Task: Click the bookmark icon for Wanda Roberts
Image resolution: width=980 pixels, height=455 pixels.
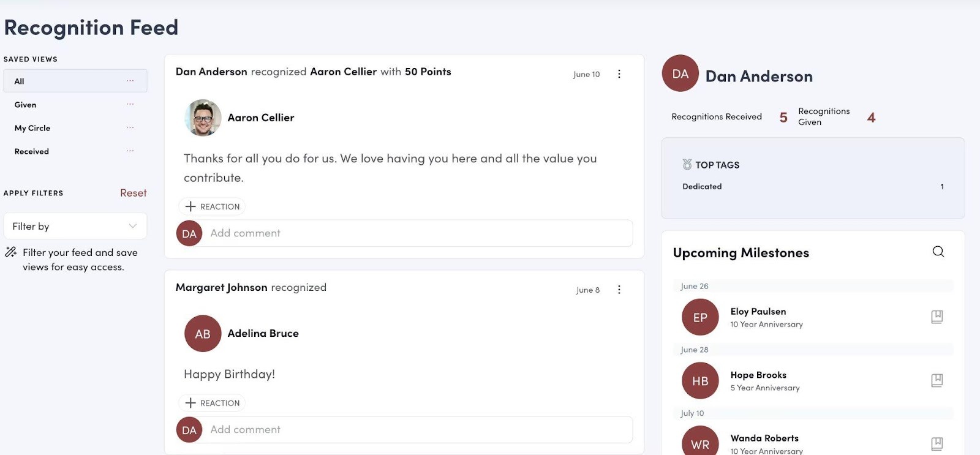Action: (x=937, y=443)
